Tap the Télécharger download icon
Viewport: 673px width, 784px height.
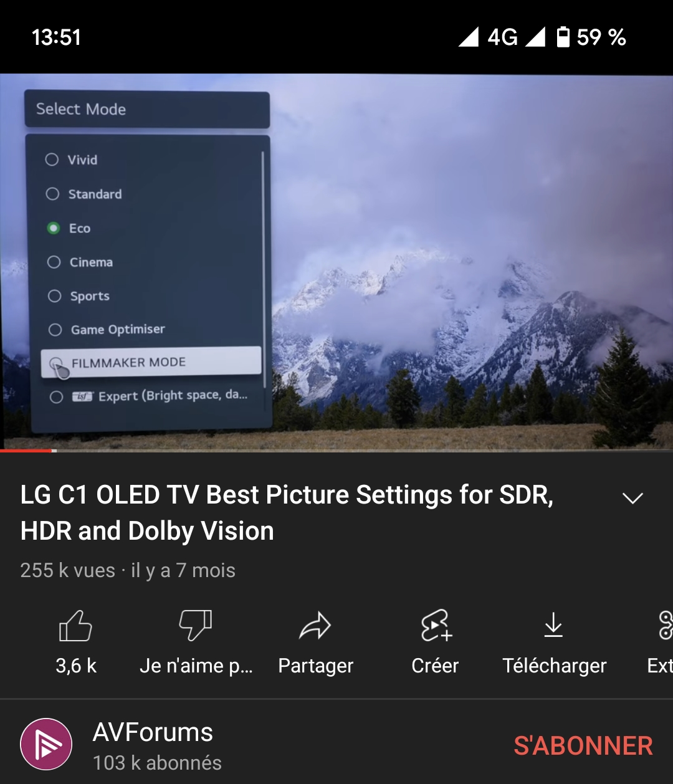(x=553, y=625)
